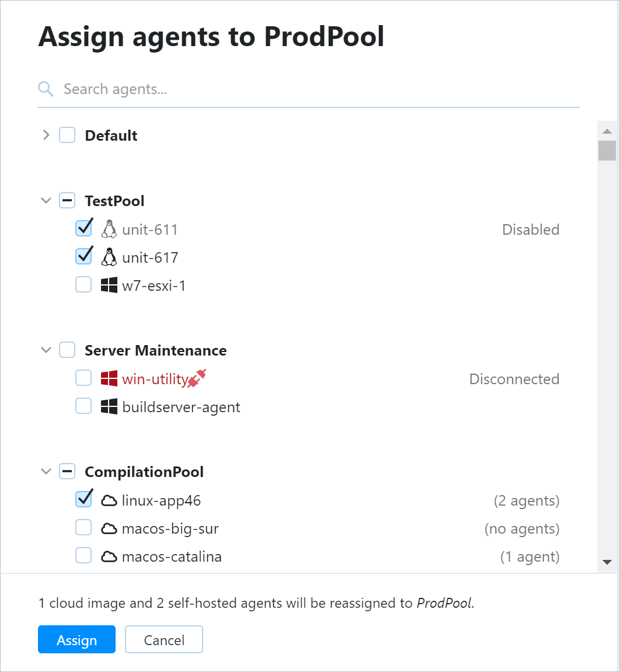Check the w7-esxi-1 agent
The width and height of the screenshot is (620, 672).
[83, 284]
